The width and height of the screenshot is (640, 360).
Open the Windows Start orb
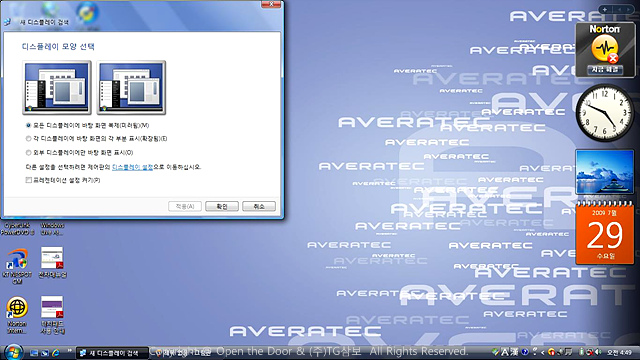point(13,352)
